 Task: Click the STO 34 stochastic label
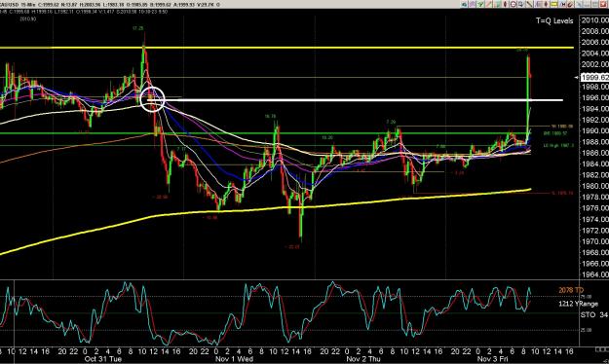pos(594,314)
